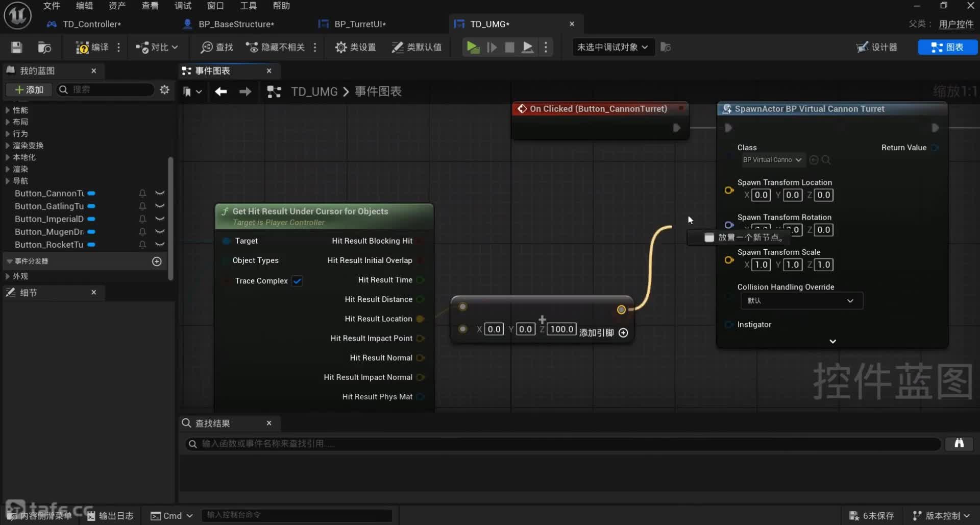This screenshot has width=980, height=525.
Task: Click the binoculars find-in-blueprints icon
Action: coord(959,443)
